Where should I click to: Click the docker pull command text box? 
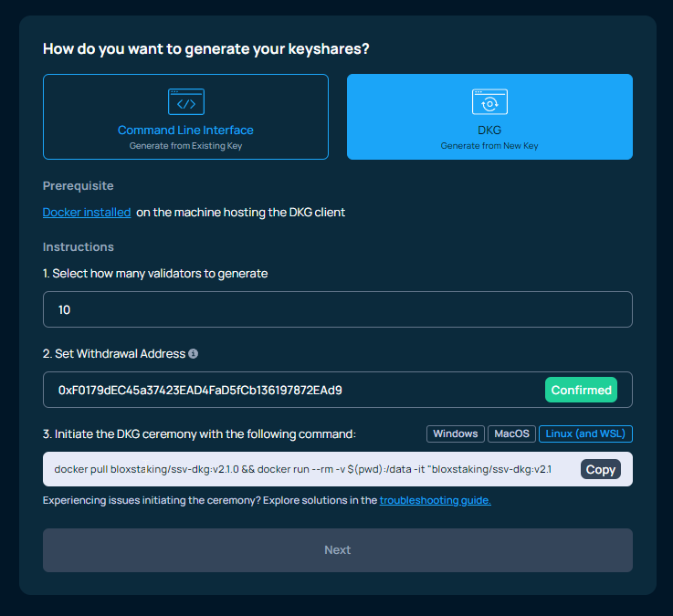[x=310, y=469]
